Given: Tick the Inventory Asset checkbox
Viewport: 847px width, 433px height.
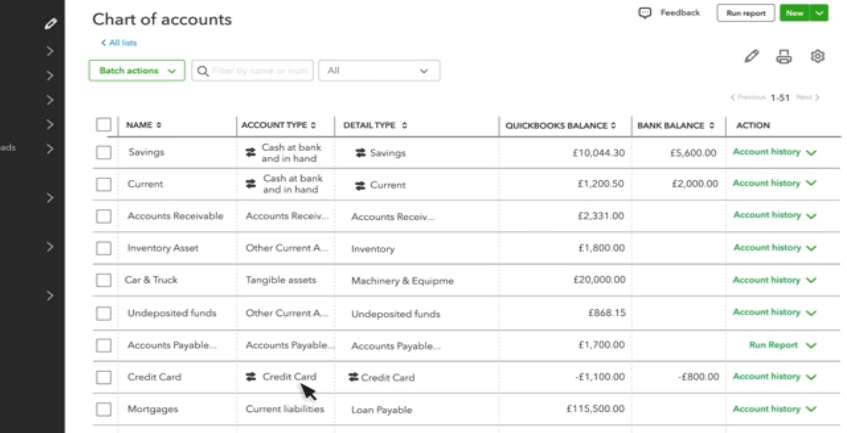Looking at the screenshot, I should tap(103, 248).
